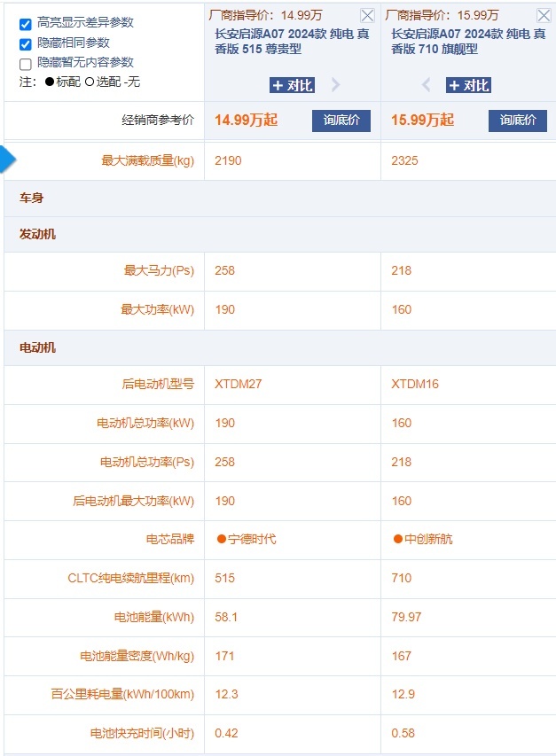Click the 14.99万起 dealer price
Viewport: 556px width, 756px height.
pos(246,120)
